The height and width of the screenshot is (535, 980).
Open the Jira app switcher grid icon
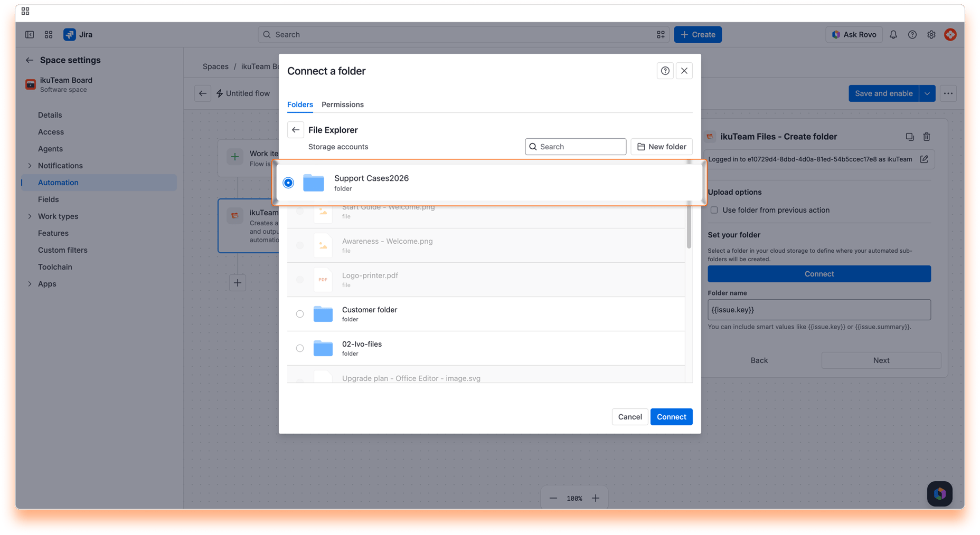click(x=49, y=35)
